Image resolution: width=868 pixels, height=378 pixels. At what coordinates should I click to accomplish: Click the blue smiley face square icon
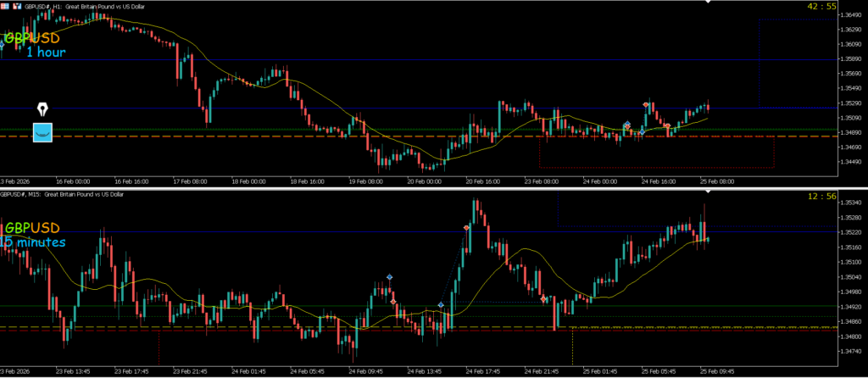coord(42,131)
